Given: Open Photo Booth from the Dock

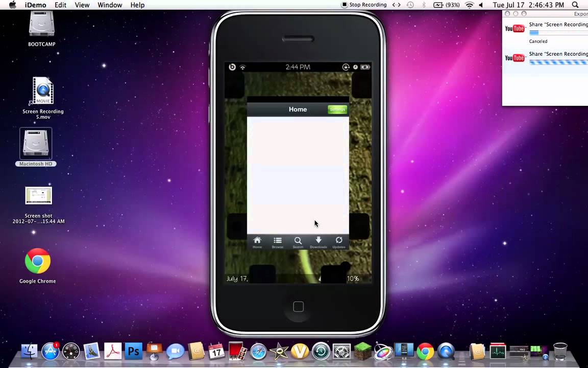Looking at the screenshot, I should point(237,352).
